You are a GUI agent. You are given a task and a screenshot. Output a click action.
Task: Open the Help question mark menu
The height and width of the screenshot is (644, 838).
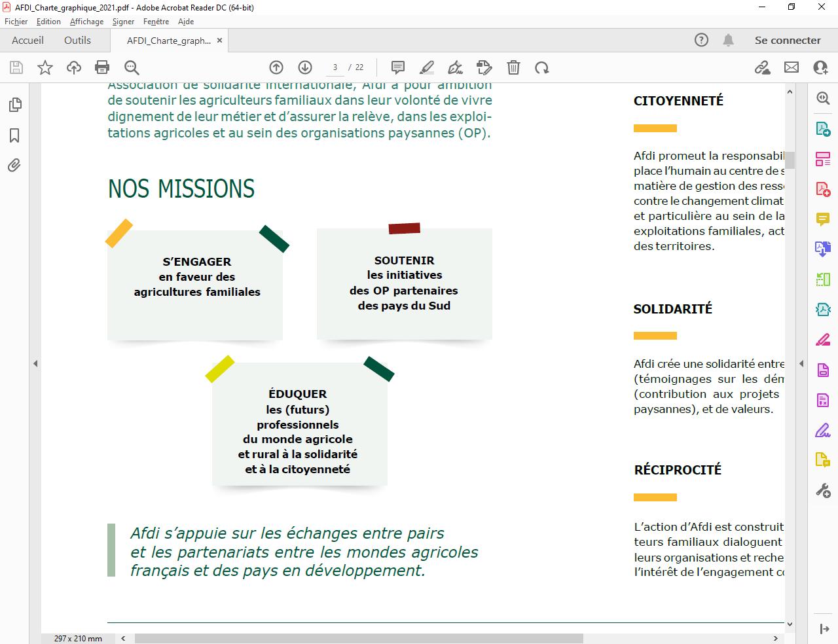coord(701,40)
